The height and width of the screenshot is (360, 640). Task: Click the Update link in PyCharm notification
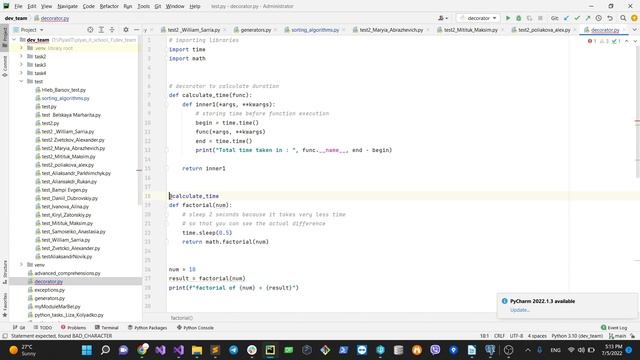pos(520,310)
